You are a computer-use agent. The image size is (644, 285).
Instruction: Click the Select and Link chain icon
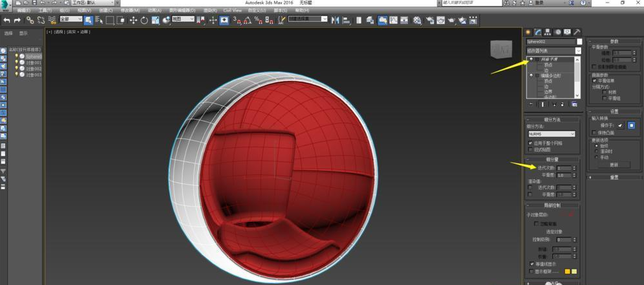click(x=30, y=20)
